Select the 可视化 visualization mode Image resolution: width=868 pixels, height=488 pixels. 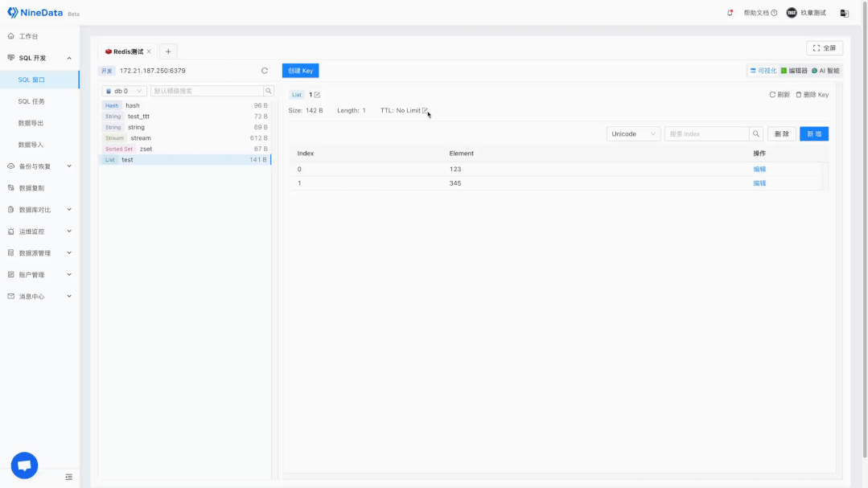[x=766, y=70]
